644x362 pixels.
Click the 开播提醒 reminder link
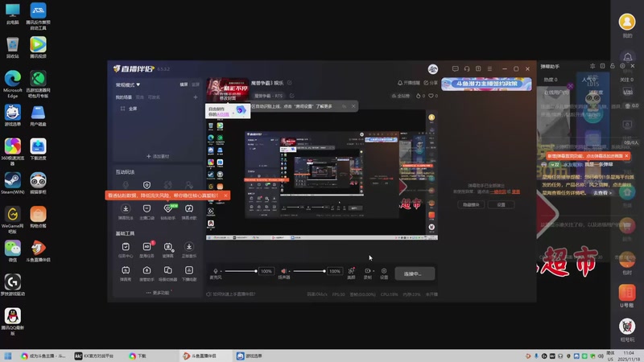tap(409, 83)
